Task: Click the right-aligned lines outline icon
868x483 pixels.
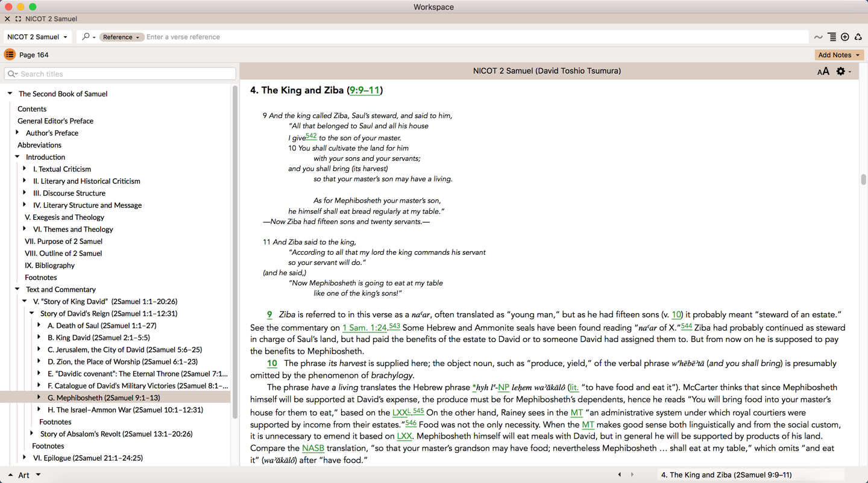Action: point(832,37)
